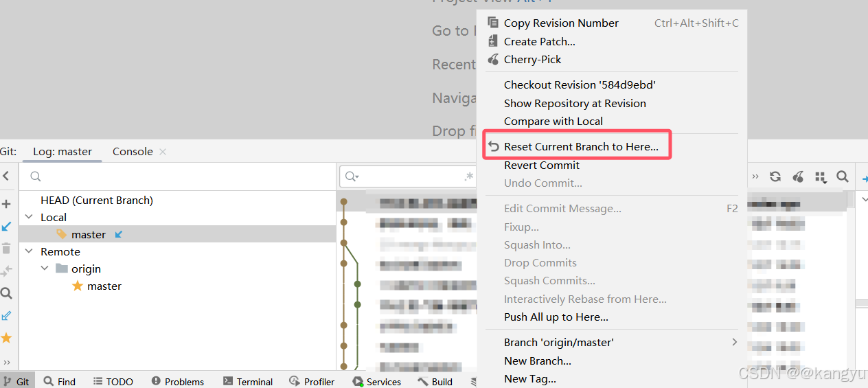Open the Terminal tool window
The width and height of the screenshot is (868, 388).
[x=248, y=381]
